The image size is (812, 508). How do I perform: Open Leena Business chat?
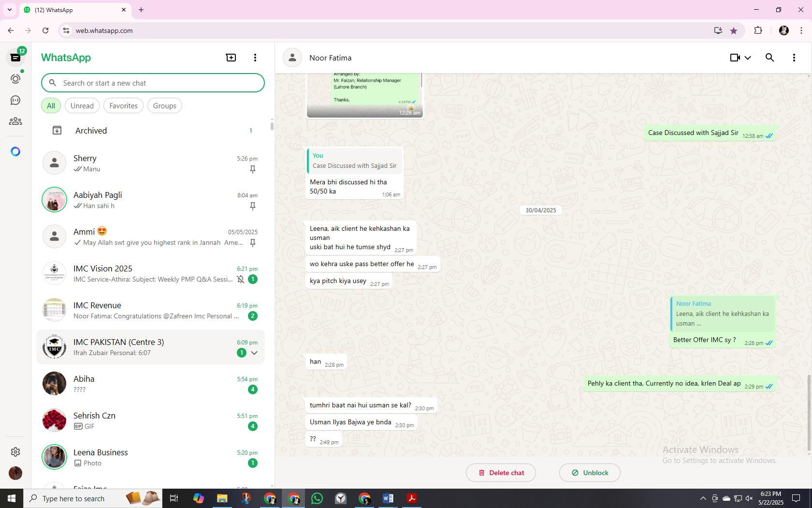(151, 457)
